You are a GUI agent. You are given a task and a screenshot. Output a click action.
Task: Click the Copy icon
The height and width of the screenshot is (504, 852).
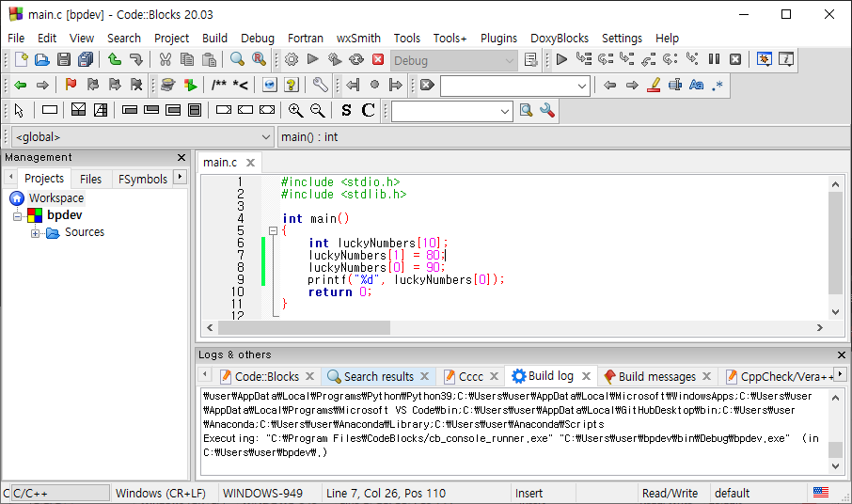coord(187,59)
